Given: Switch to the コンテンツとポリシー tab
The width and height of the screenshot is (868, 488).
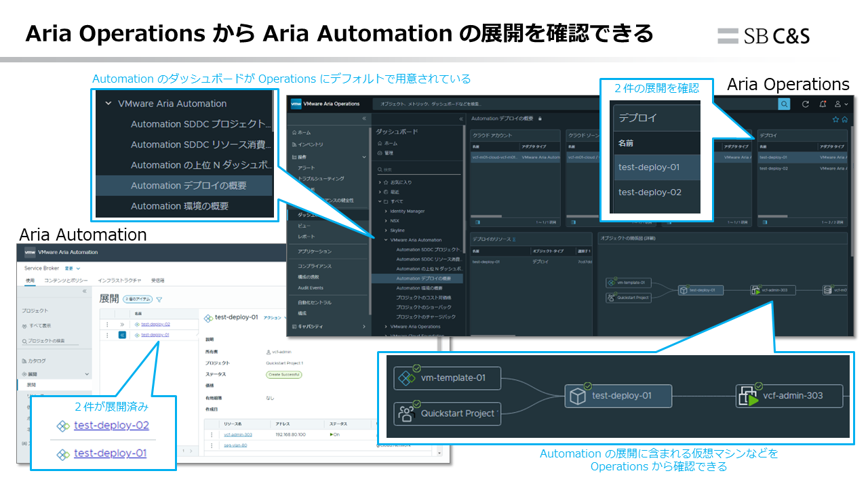Looking at the screenshot, I should 66,280.
